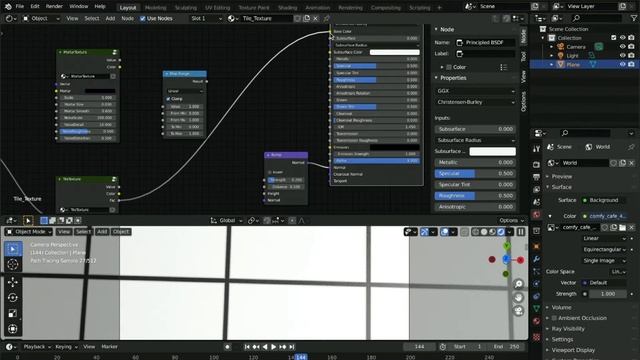Toggle Invert checkbox in Bump node

point(270,172)
